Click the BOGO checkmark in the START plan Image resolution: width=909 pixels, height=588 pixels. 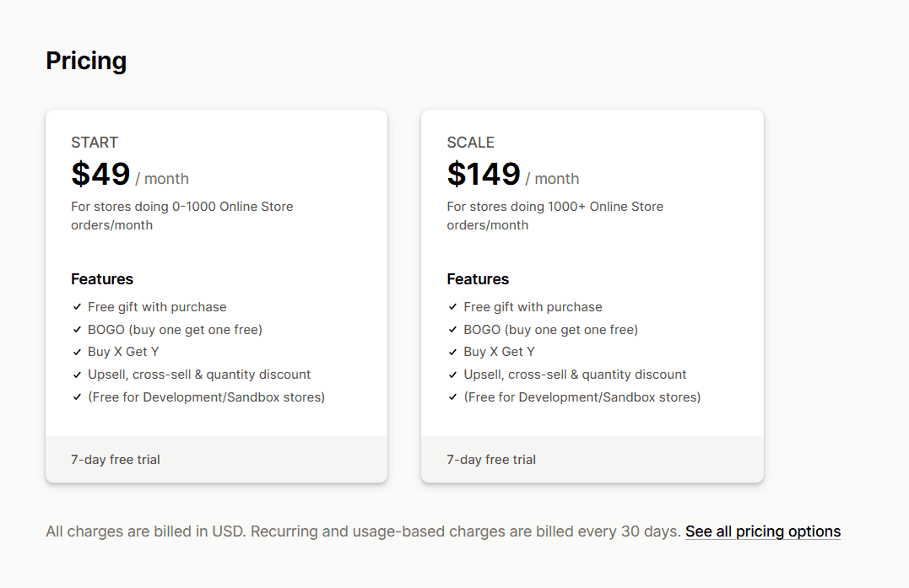tap(77, 330)
